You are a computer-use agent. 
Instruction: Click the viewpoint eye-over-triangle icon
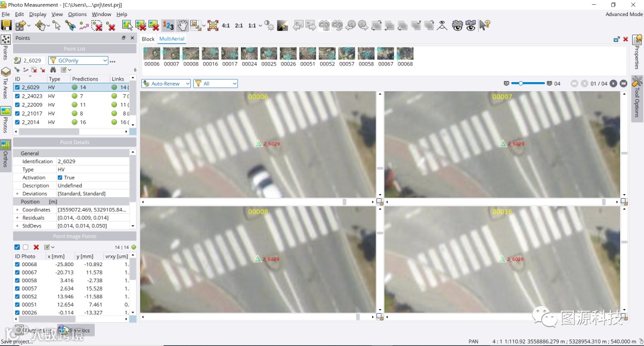[442, 26]
